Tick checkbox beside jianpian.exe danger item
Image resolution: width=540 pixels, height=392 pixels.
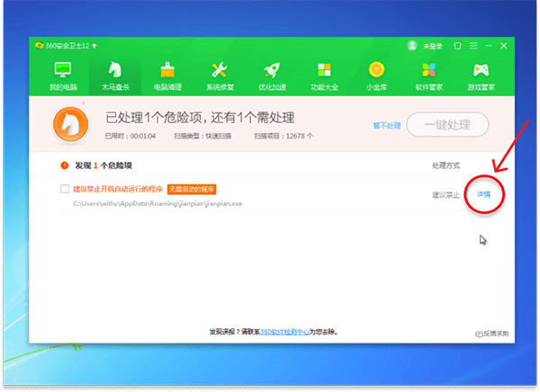pos(65,189)
